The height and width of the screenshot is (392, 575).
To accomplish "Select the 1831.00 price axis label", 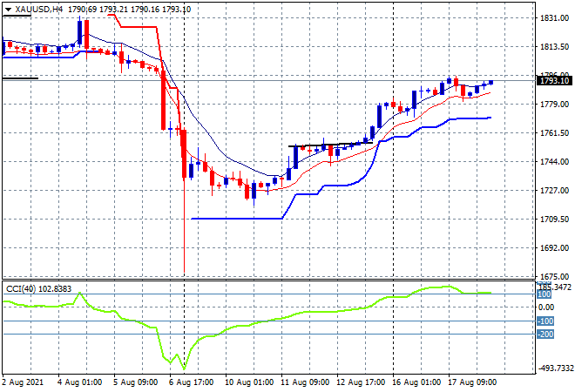I will coord(554,18).
